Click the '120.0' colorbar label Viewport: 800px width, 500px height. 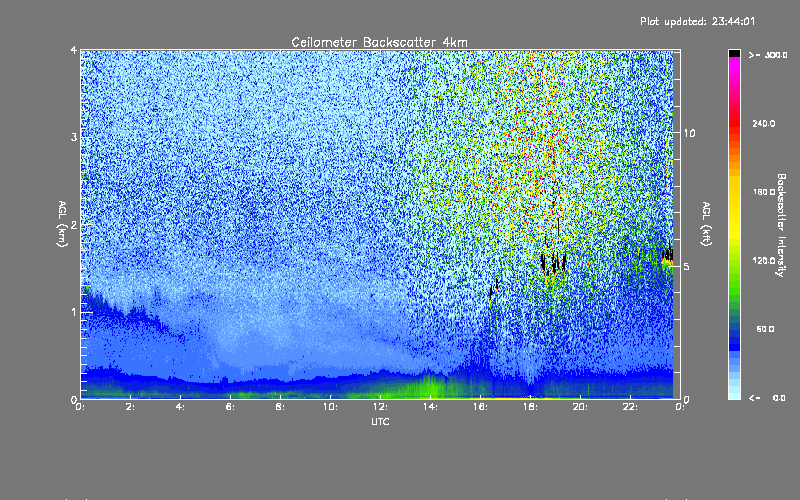coord(764,261)
